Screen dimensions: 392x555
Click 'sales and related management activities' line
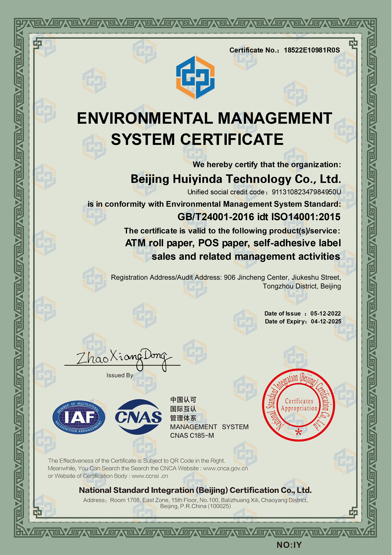point(246,257)
